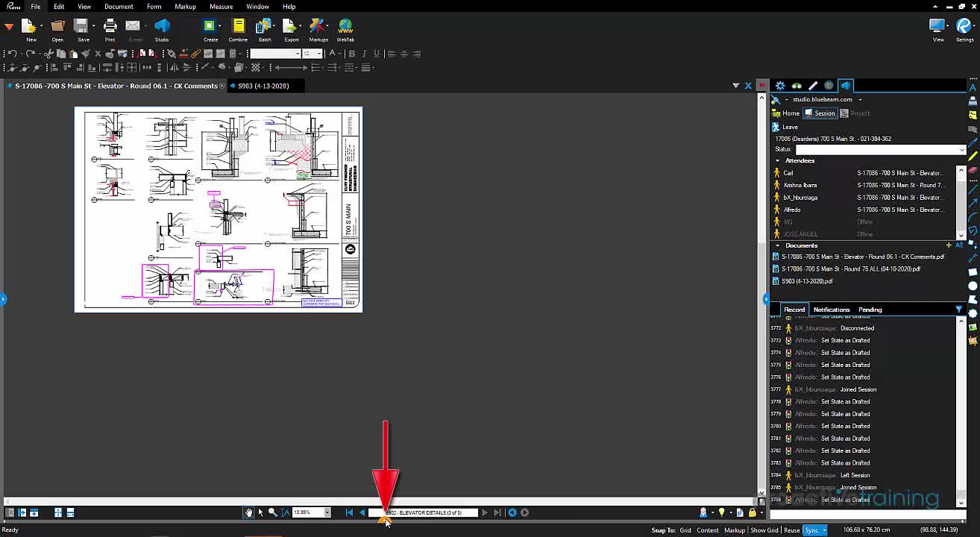Click the Studio Home button
The width and height of the screenshot is (980, 537).
coord(785,113)
